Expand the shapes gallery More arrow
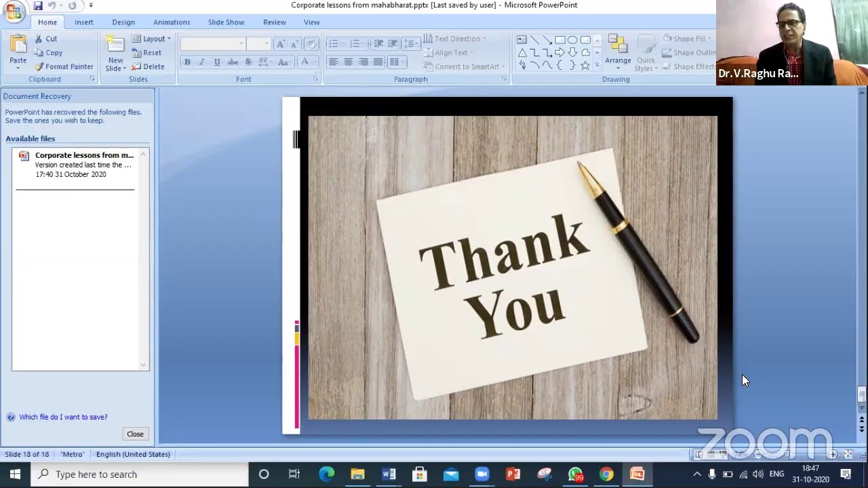Image resolution: width=868 pixels, height=488 pixels. pos(597,66)
